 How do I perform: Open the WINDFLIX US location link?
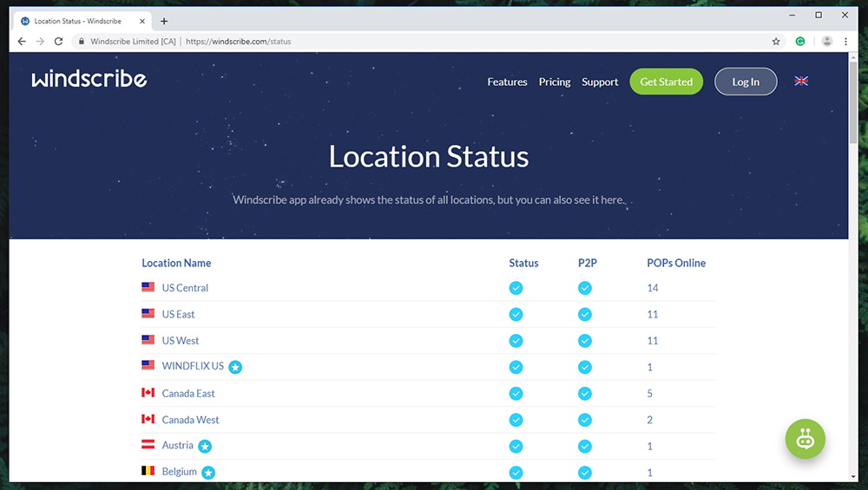193,366
